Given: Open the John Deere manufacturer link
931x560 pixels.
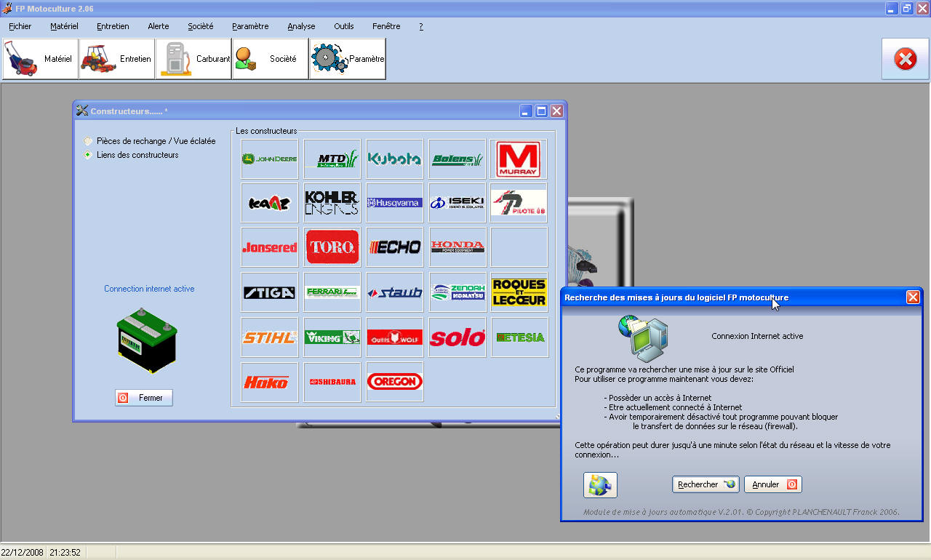Looking at the screenshot, I should pyautogui.click(x=269, y=159).
